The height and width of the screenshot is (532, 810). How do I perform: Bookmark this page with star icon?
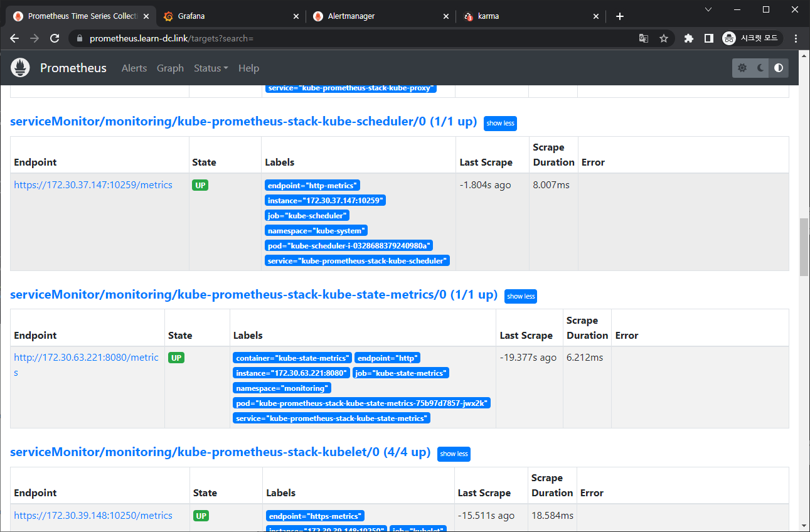pyautogui.click(x=663, y=38)
